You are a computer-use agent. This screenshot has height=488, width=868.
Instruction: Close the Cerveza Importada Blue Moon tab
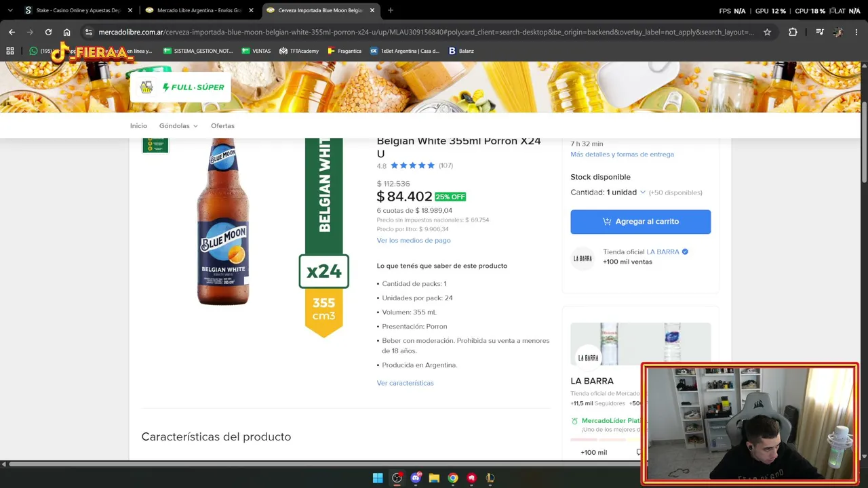point(372,10)
